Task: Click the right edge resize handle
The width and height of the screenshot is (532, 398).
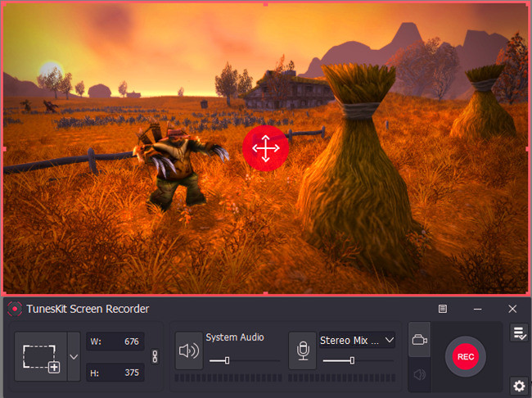Action: (x=528, y=149)
